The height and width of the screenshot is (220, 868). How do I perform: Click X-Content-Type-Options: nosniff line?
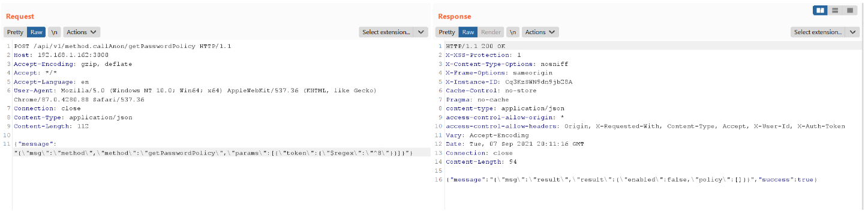click(507, 64)
